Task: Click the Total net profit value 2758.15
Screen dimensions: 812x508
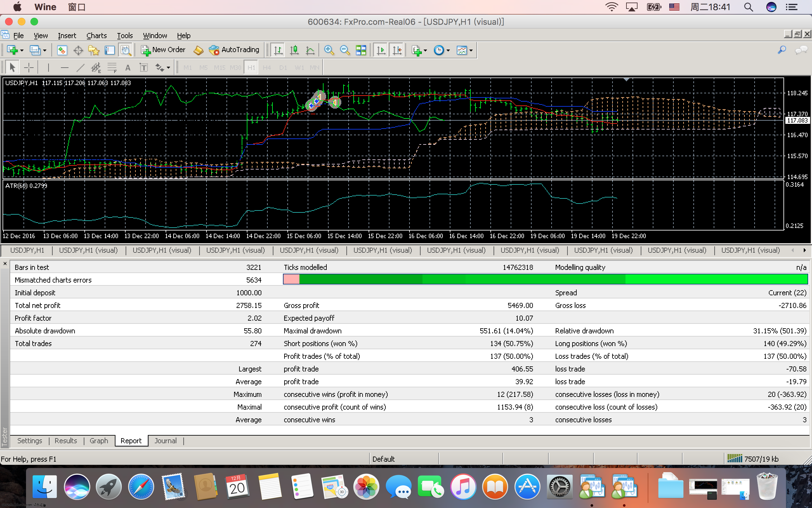Action: [x=249, y=305]
